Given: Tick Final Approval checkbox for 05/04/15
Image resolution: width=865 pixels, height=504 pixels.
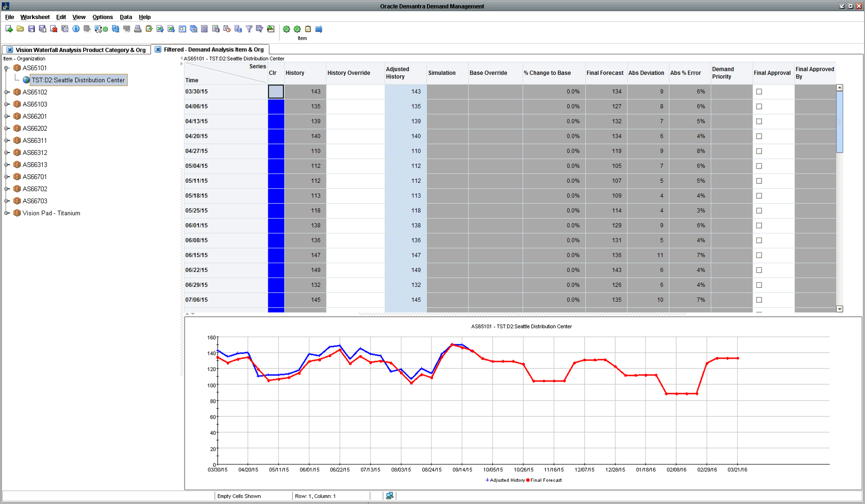Looking at the screenshot, I should [x=759, y=166].
